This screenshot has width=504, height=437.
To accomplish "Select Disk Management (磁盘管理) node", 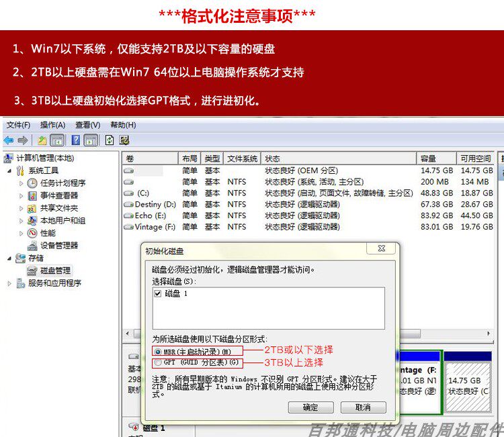I will point(55,271).
